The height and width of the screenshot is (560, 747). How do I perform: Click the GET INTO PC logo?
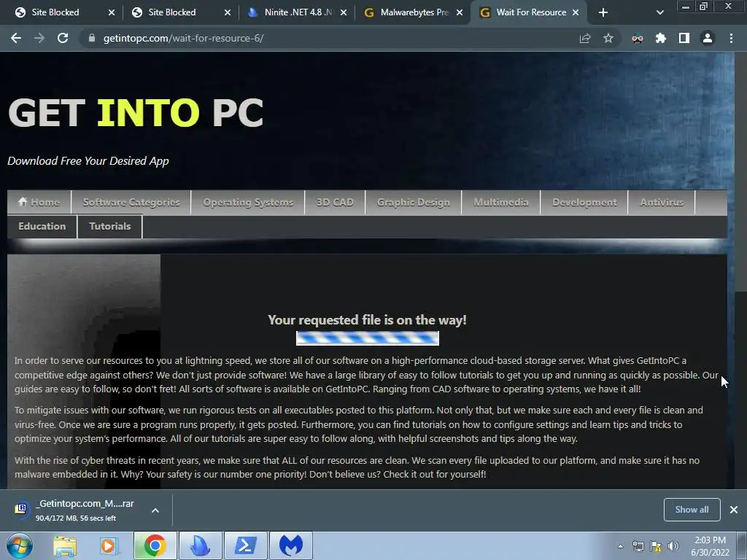[136, 113]
